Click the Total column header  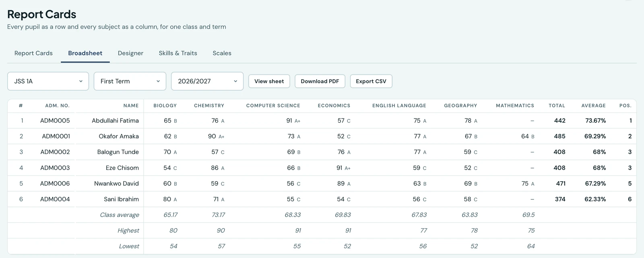click(x=557, y=106)
